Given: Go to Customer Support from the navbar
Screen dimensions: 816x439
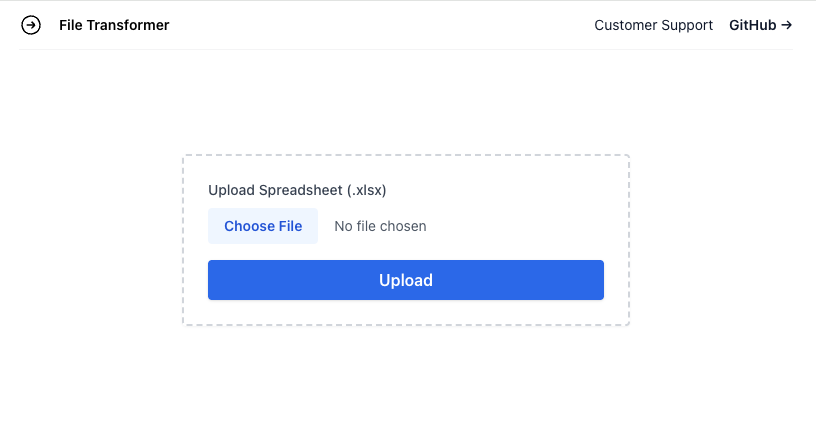Looking at the screenshot, I should point(653,25).
